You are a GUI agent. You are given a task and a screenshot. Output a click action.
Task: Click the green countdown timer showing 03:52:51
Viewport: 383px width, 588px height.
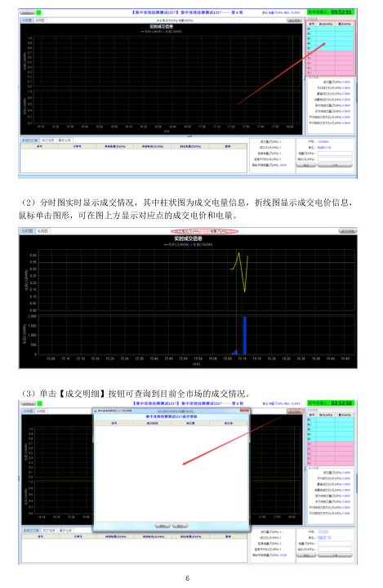[x=331, y=12]
